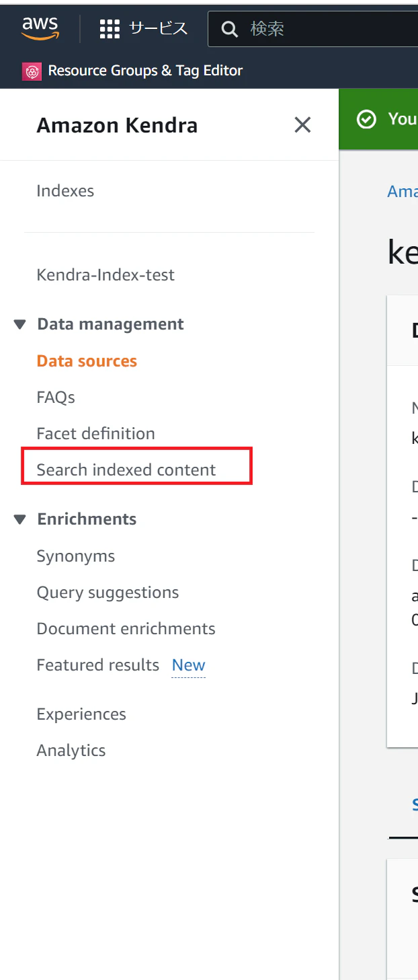Image resolution: width=418 pixels, height=980 pixels.
Task: Click the green success checkmark icon
Action: coord(366,120)
